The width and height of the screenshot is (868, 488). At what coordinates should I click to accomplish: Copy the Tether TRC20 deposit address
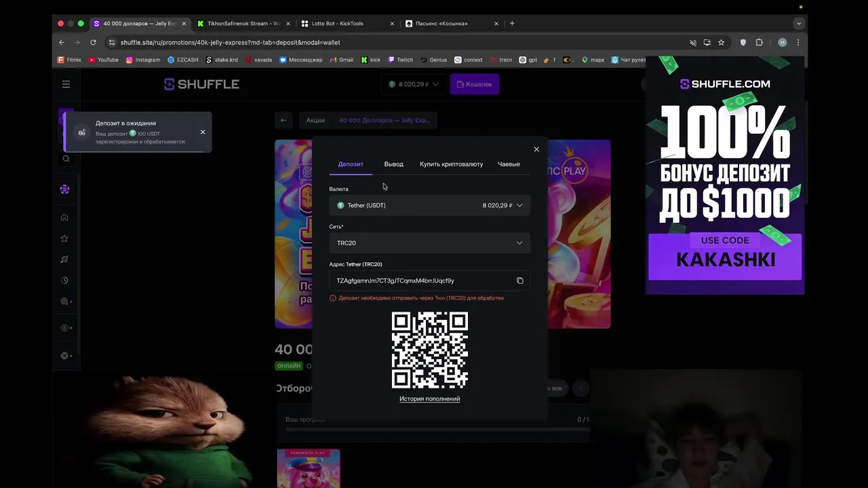(x=520, y=281)
